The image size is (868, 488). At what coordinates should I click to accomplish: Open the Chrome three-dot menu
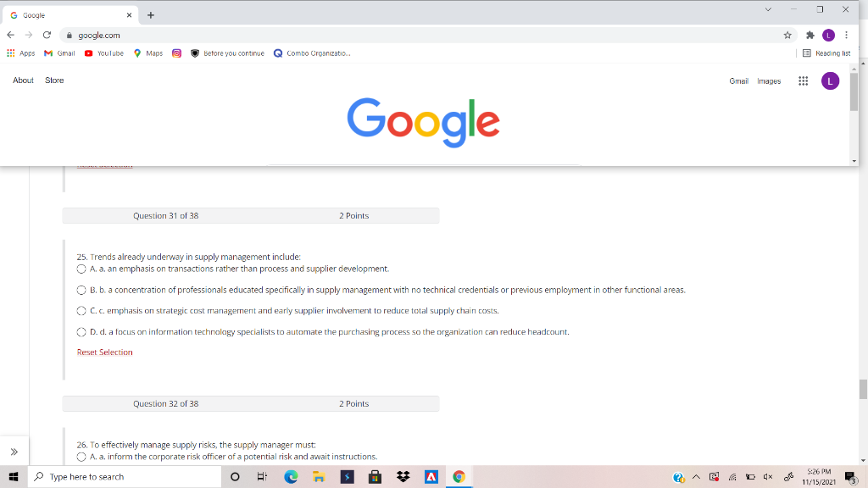click(845, 35)
